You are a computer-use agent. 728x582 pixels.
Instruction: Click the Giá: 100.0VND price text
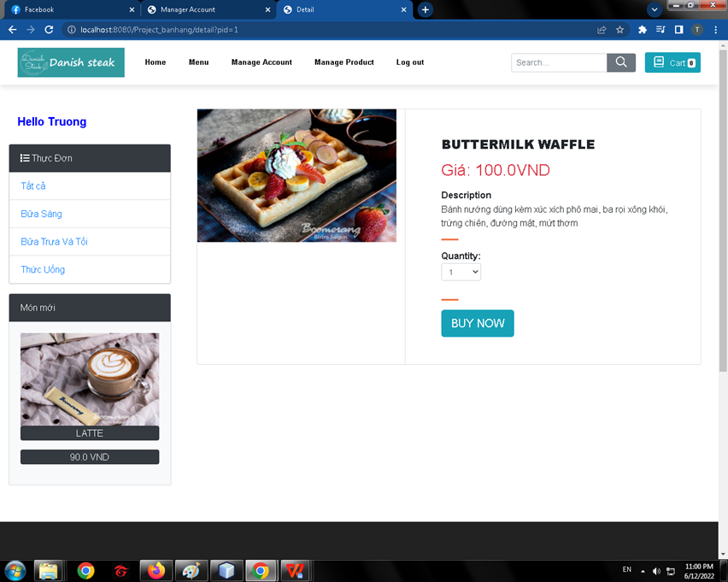coord(496,170)
